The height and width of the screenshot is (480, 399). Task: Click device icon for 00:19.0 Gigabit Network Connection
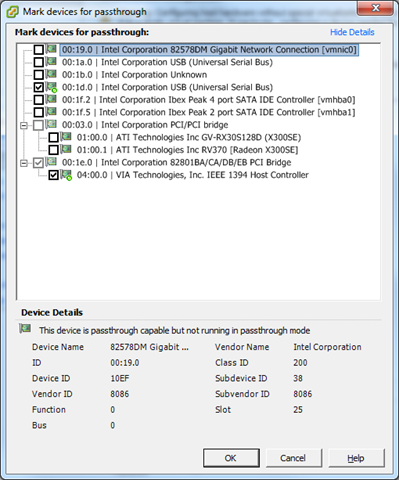pos(51,49)
